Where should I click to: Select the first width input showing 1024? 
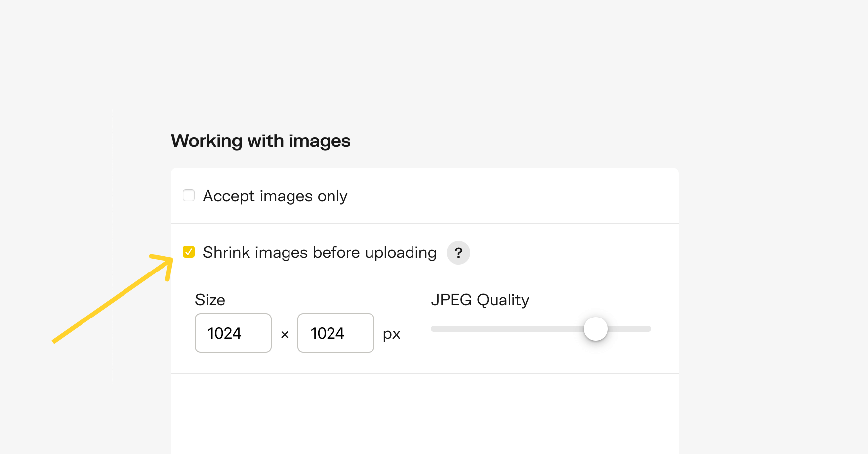[x=233, y=333]
